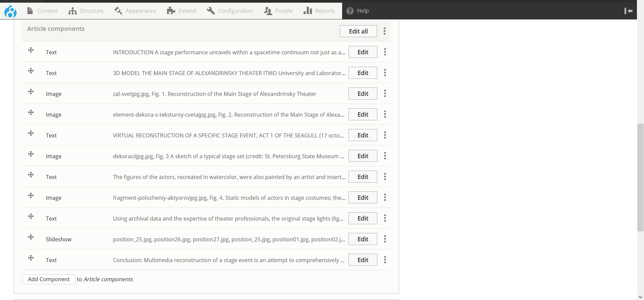Open the Structure admin menu
The height and width of the screenshot is (300, 644).
click(86, 11)
